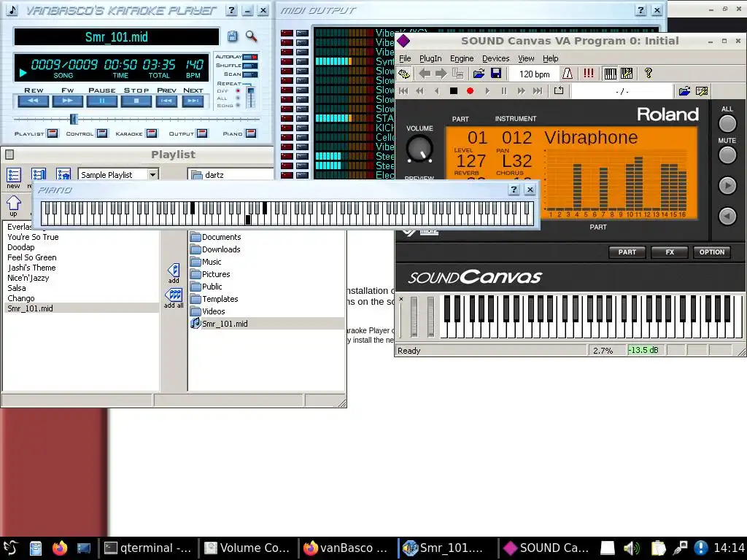This screenshot has width=747, height=560.
Task: Toggle the metronome icon in Sound Canvas
Action: point(568,74)
